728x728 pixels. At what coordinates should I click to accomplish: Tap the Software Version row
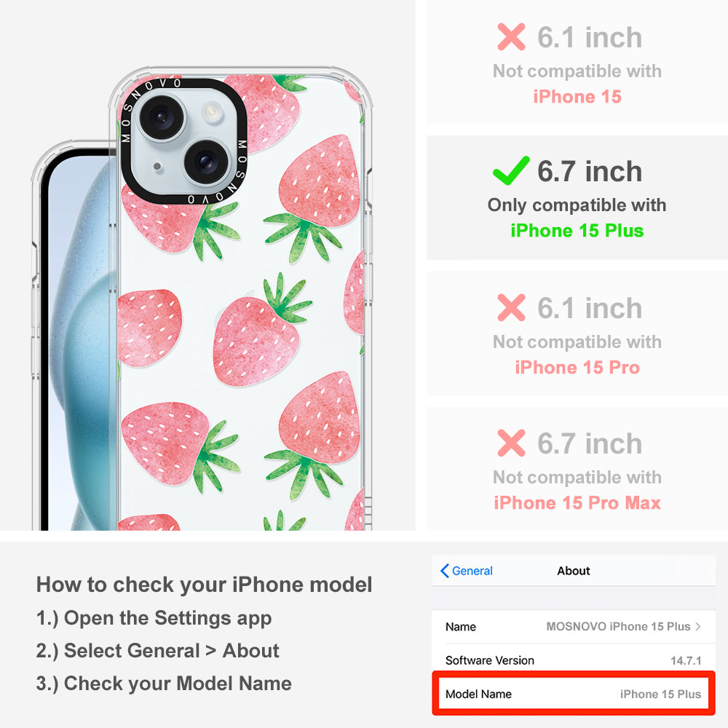click(x=574, y=660)
